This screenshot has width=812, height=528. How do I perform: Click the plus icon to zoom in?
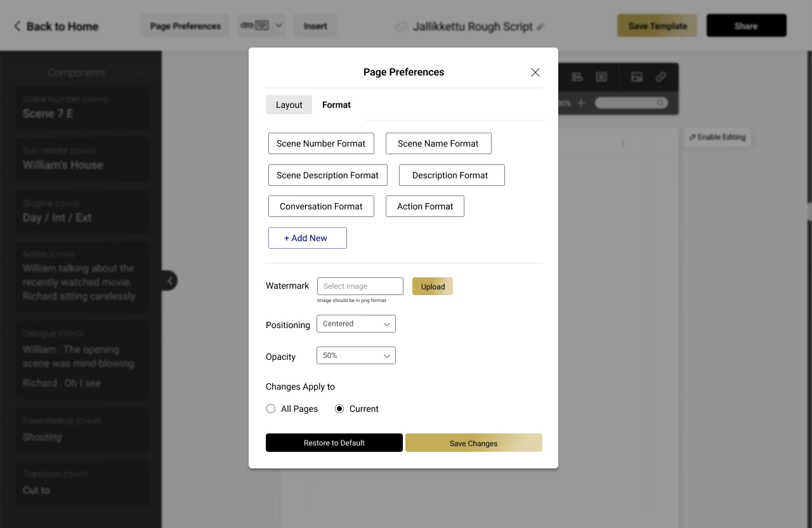[x=581, y=102]
